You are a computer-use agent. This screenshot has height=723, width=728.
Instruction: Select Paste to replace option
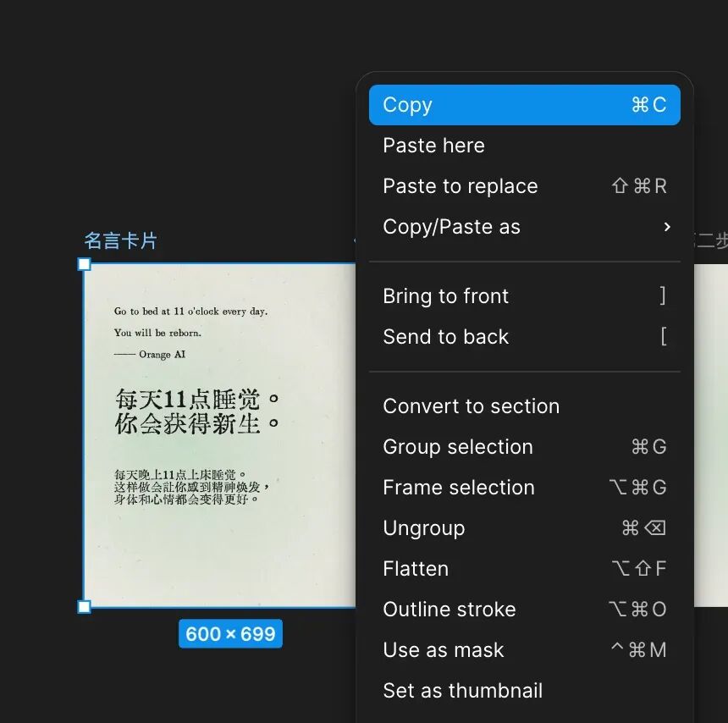click(x=524, y=186)
